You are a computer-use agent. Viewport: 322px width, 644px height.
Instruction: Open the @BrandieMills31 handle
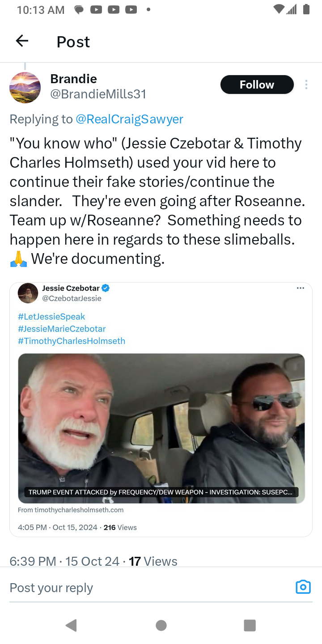tap(98, 94)
